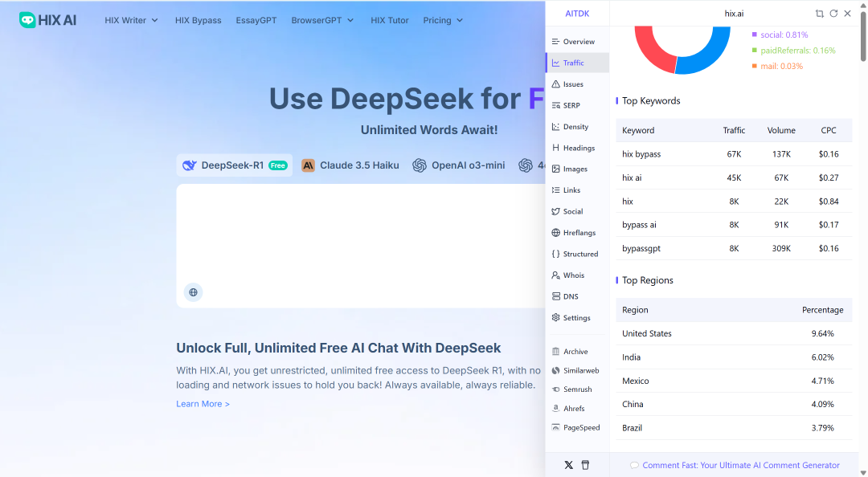Screen dimensions: 868x477
Task: Click the Mexico region row
Action: [734, 381]
